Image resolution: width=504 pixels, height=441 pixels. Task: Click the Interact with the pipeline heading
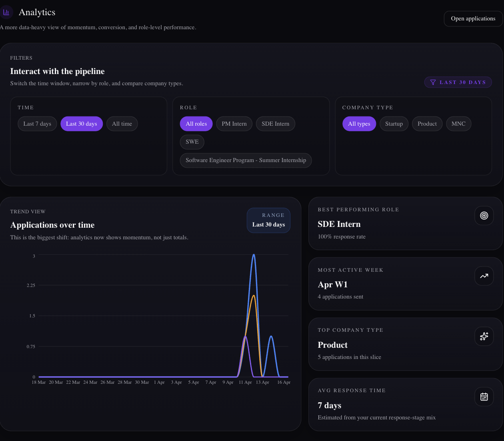(x=58, y=71)
